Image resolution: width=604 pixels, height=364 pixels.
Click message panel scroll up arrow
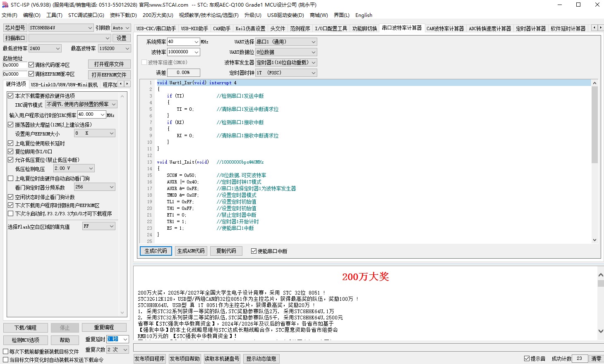[601, 275]
